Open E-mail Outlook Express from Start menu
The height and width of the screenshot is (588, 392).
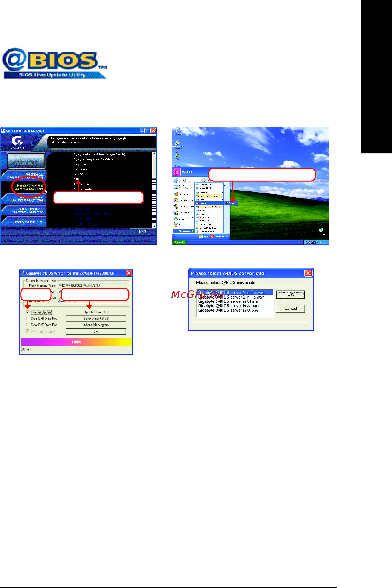point(183,187)
